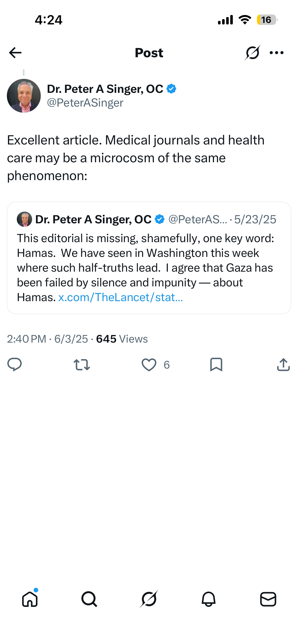298x644 pixels.
Task: Open Grok in bottom navigation bar
Action: point(149,599)
